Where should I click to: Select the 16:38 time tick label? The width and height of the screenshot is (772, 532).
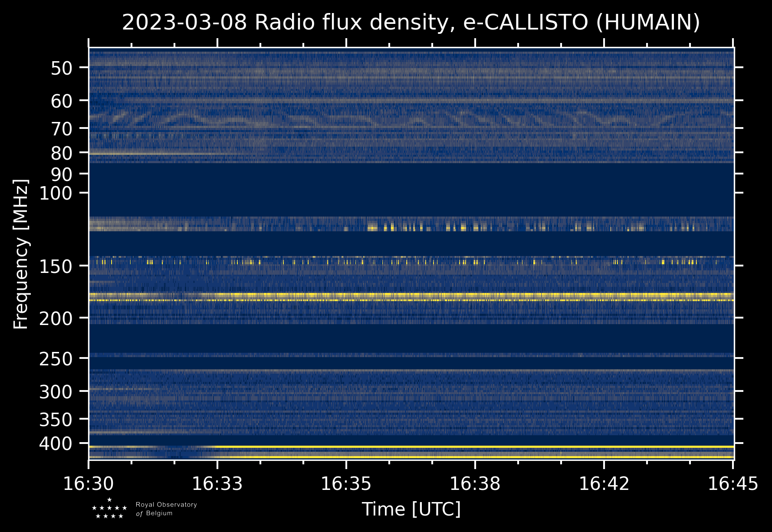coord(475,483)
